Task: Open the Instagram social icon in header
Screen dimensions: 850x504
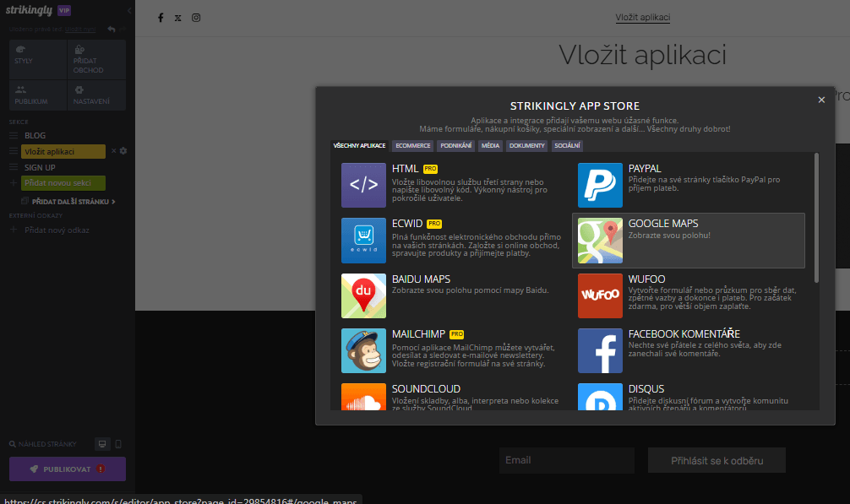Action: 196,18
